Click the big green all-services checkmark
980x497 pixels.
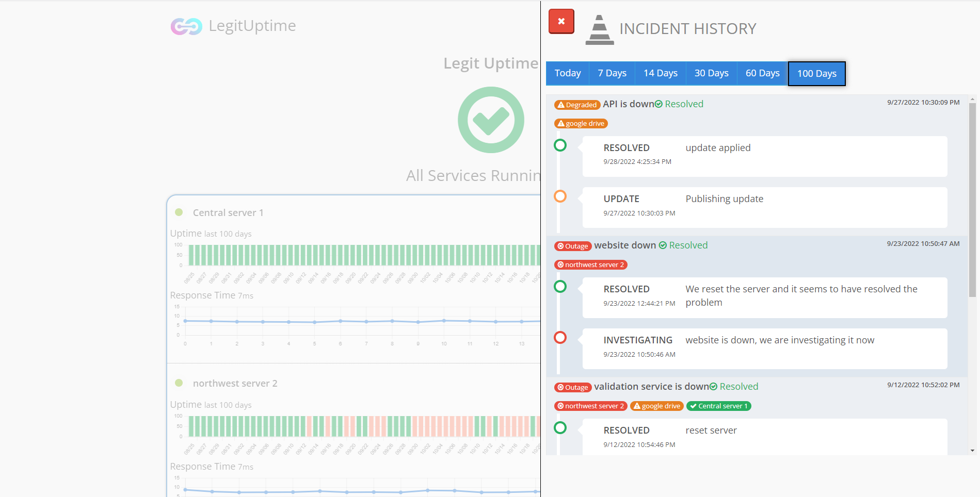tap(491, 120)
